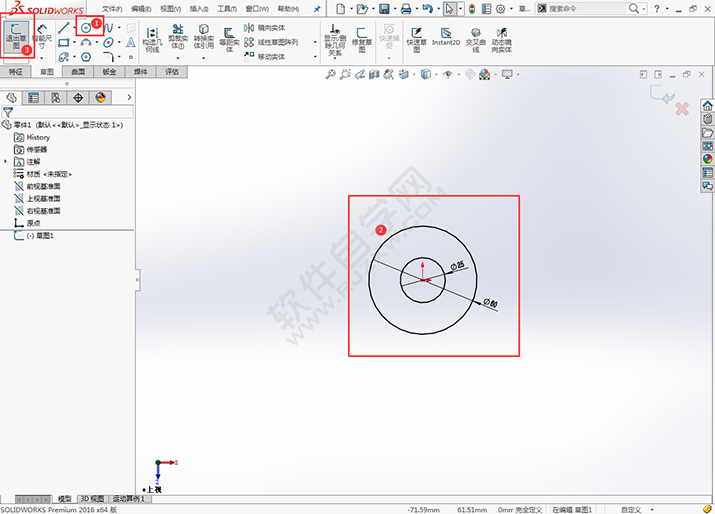
Task: Open SolidWorks Resources home in task pane
Action: tap(708, 106)
